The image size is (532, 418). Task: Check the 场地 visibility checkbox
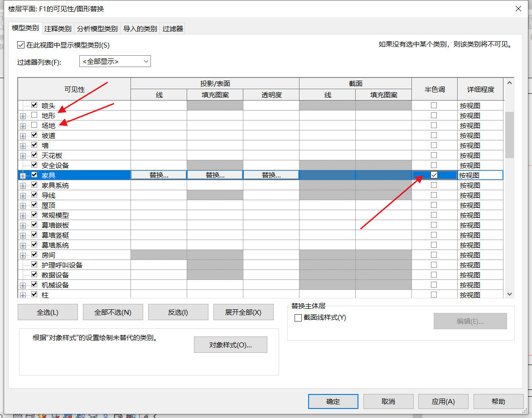[34, 125]
